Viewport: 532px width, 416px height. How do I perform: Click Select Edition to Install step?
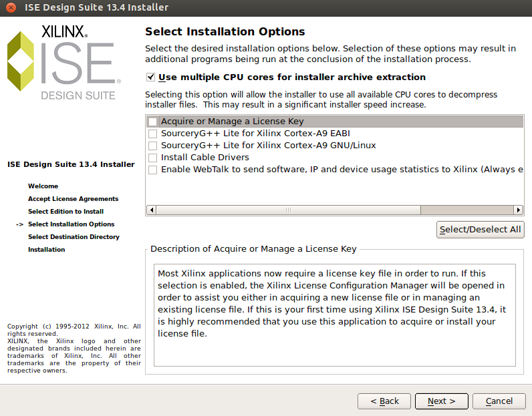click(x=65, y=212)
